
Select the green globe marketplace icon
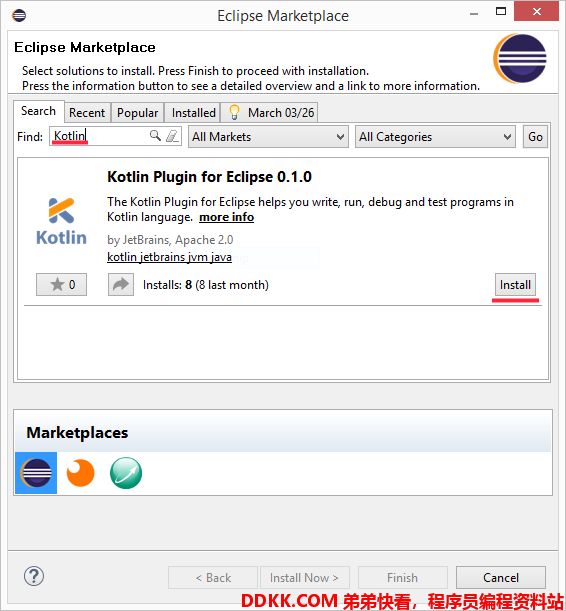point(126,473)
